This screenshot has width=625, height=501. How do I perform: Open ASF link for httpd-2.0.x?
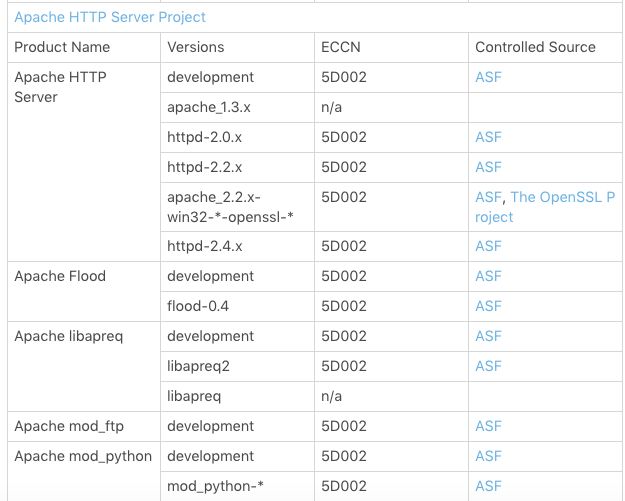(x=488, y=137)
